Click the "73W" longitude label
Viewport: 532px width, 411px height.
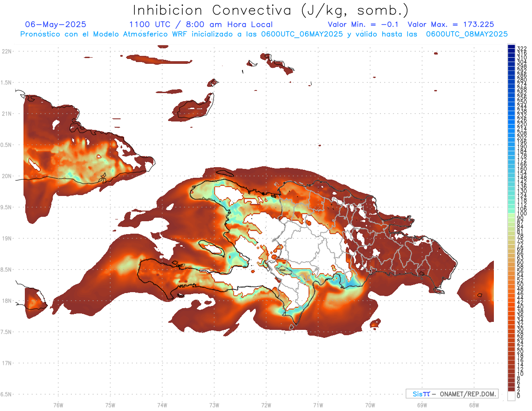pos(214,404)
